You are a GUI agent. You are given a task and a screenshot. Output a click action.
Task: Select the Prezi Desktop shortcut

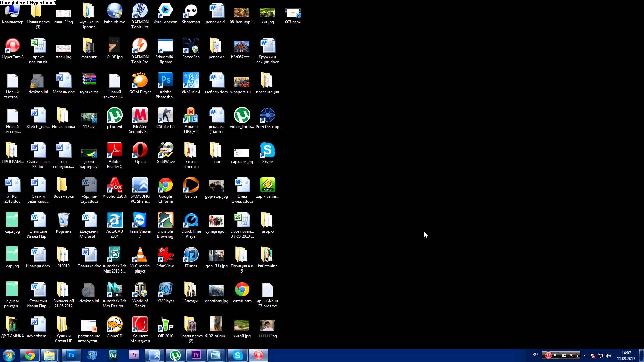[267, 118]
